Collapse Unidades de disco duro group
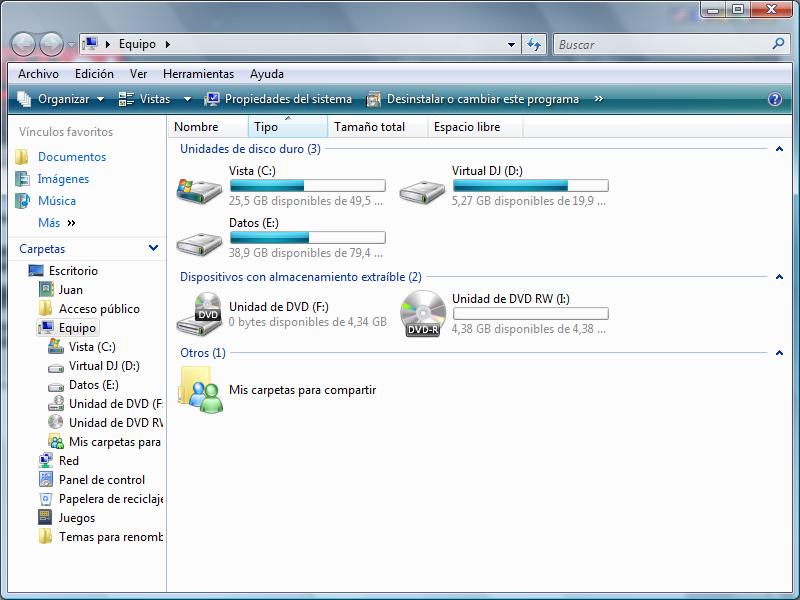 tap(779, 149)
